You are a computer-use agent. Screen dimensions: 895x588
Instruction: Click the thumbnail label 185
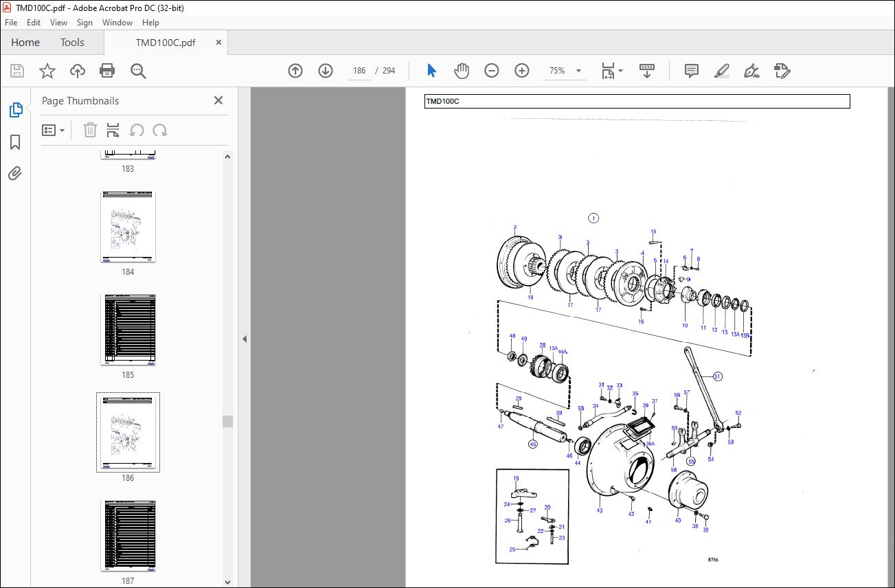[128, 375]
